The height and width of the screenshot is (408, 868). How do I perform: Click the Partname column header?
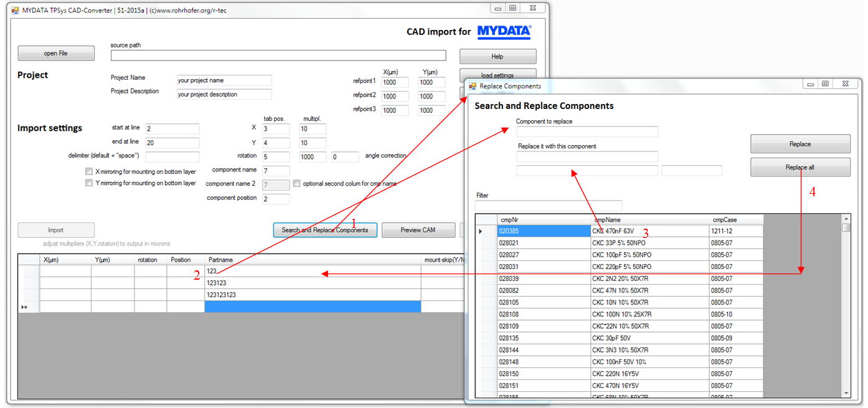(x=313, y=260)
